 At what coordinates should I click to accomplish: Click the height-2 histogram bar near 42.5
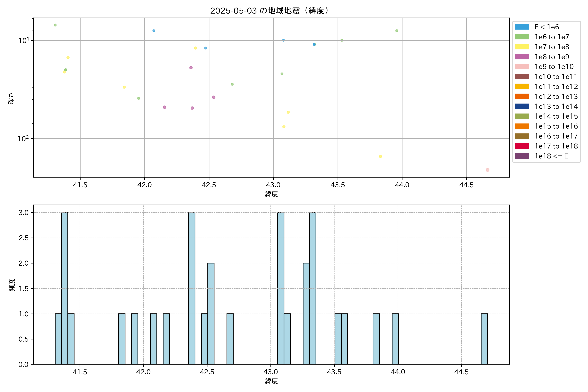click(211, 313)
